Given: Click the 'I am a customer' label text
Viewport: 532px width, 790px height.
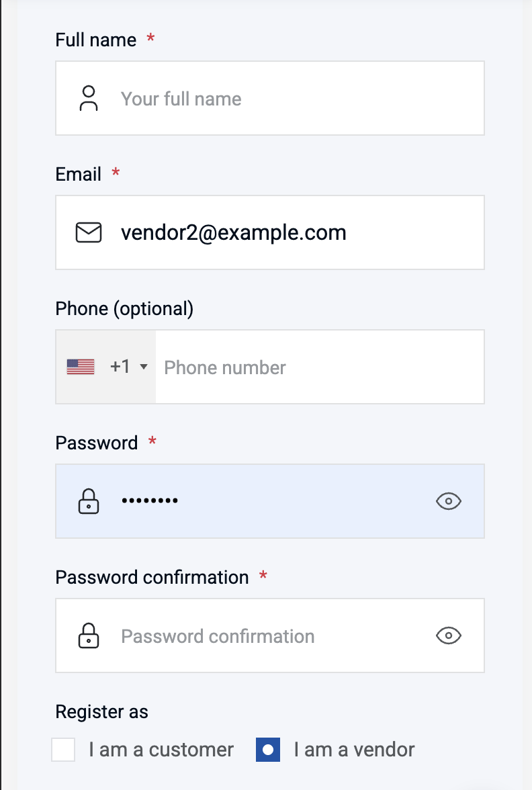Looking at the screenshot, I should click(161, 750).
